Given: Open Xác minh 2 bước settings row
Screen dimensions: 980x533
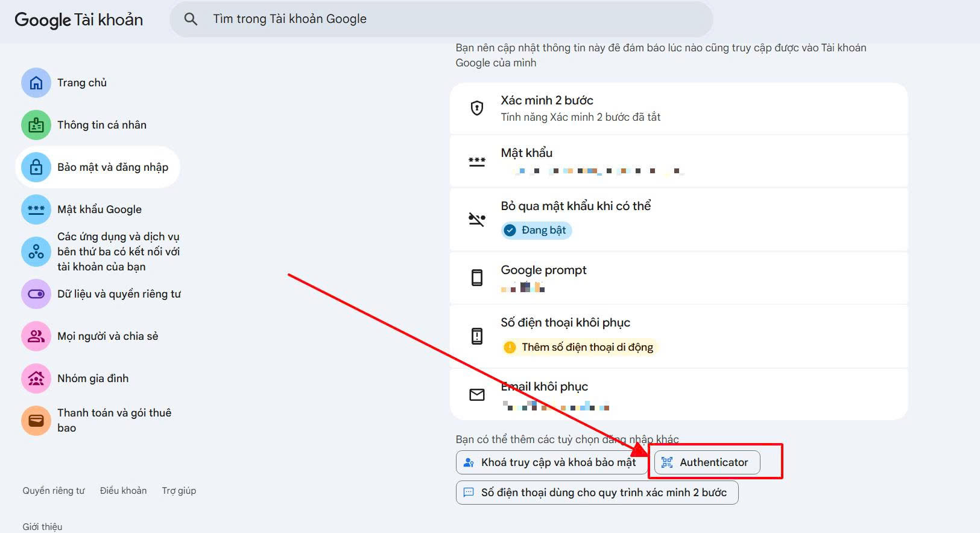Looking at the screenshot, I should [x=678, y=109].
